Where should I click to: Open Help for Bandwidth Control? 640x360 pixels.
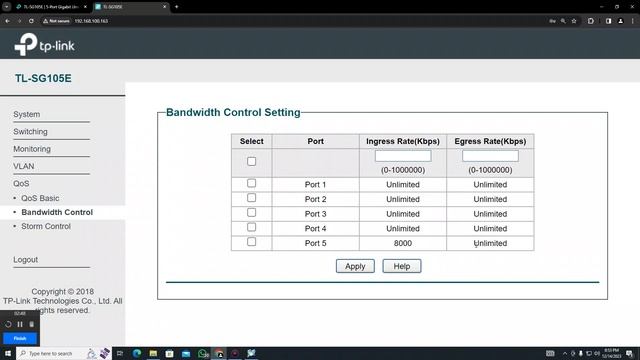402,266
